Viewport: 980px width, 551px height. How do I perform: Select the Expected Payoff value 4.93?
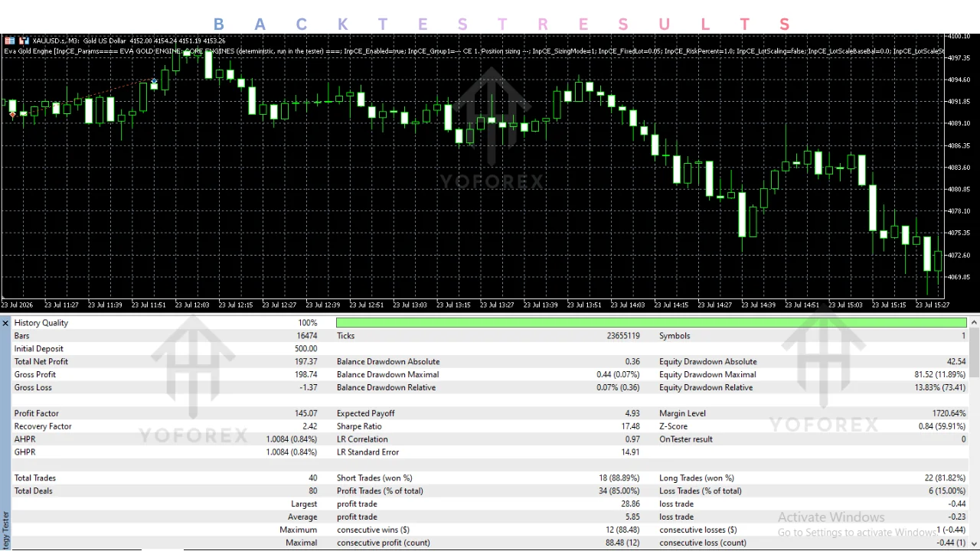pyautogui.click(x=632, y=413)
